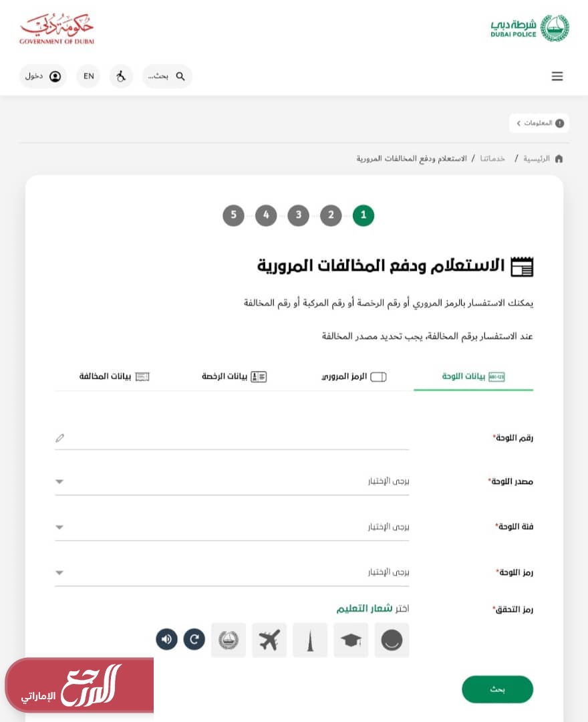Viewport: 588px width, 722px height.
Task: Switch to the الرمز المروري tab
Action: point(353,376)
